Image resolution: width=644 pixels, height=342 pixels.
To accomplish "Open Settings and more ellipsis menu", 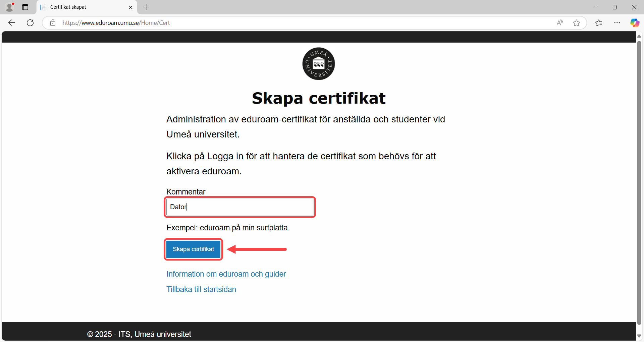I will 617,23.
